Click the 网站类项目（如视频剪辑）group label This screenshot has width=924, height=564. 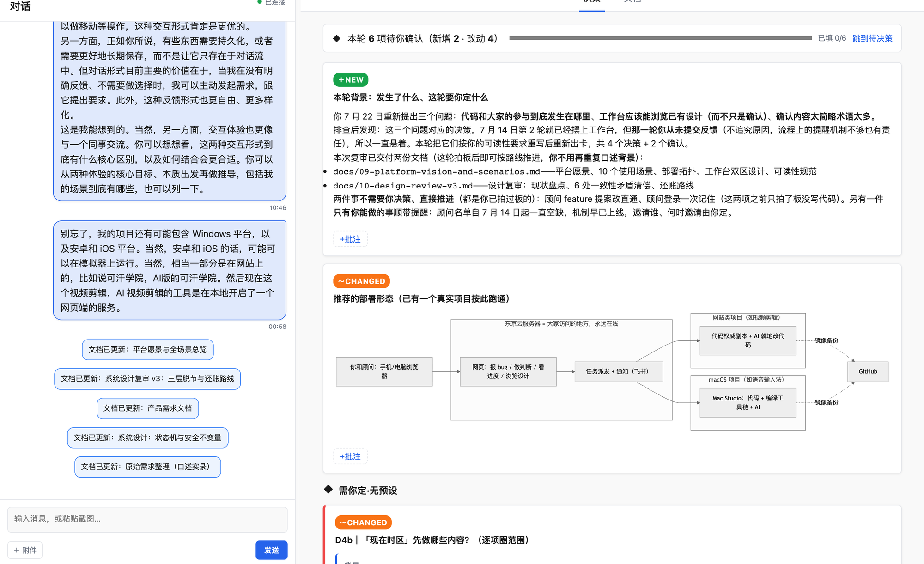point(748,317)
